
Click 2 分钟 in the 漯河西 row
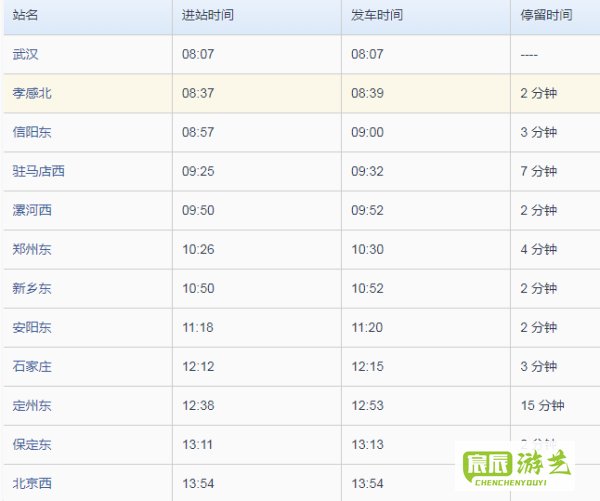point(538,210)
